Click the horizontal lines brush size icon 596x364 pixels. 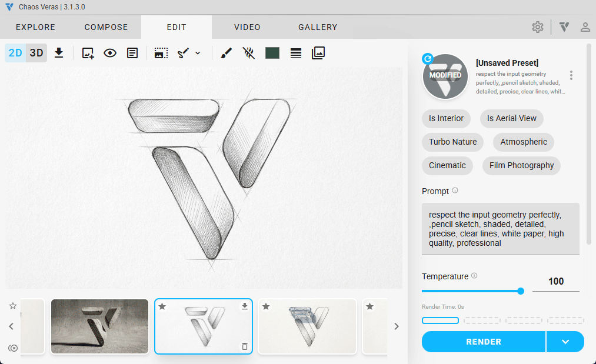click(x=296, y=53)
